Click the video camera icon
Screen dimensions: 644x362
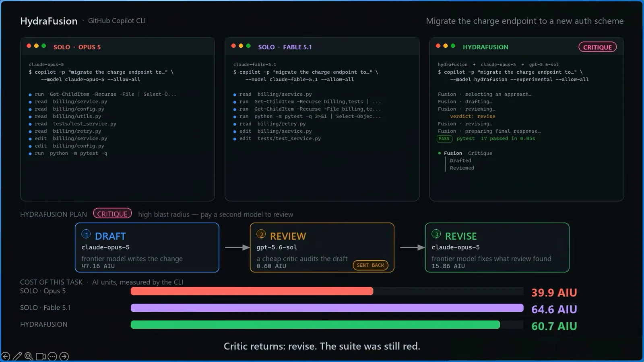[41, 356]
